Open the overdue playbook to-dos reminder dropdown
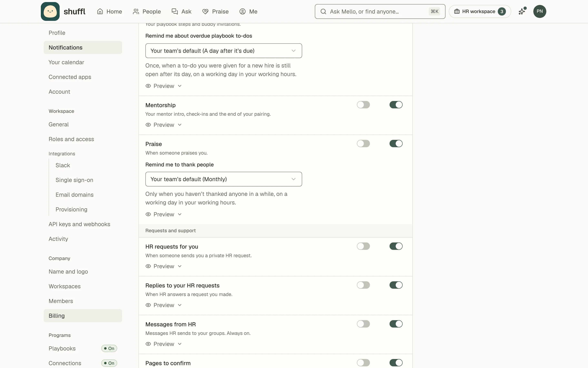 coord(224,51)
